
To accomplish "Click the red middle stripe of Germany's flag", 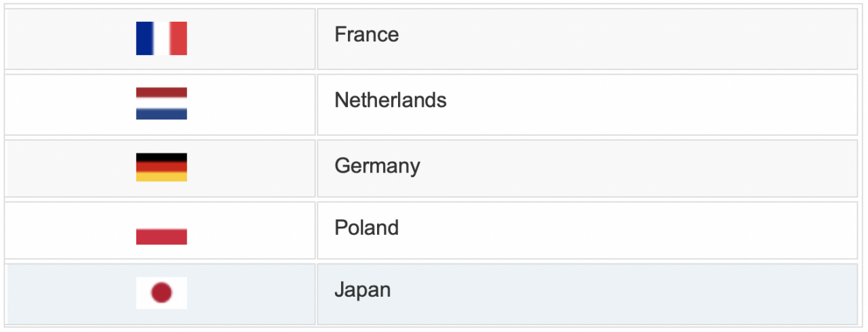I will [161, 167].
